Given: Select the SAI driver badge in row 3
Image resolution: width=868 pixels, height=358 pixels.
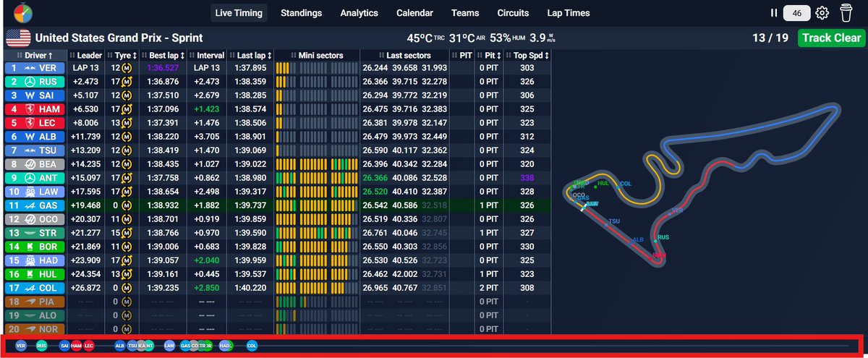Looking at the screenshot, I should pos(35,95).
